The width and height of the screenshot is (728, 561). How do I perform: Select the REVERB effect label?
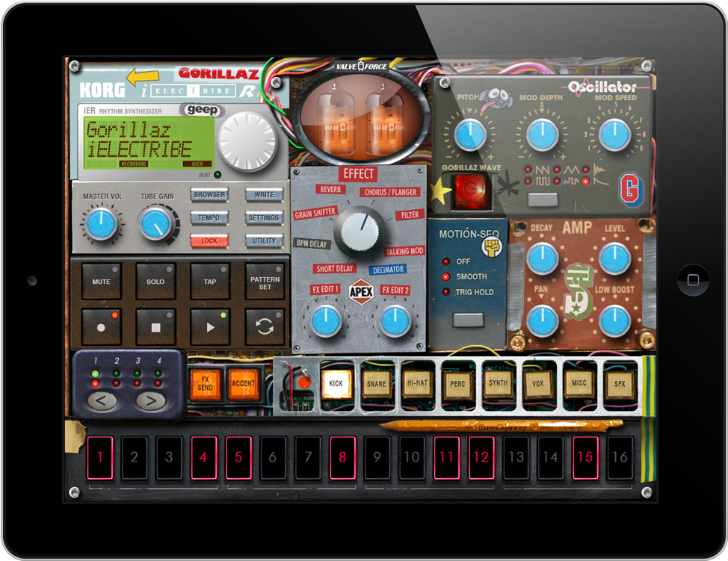pyautogui.click(x=330, y=189)
